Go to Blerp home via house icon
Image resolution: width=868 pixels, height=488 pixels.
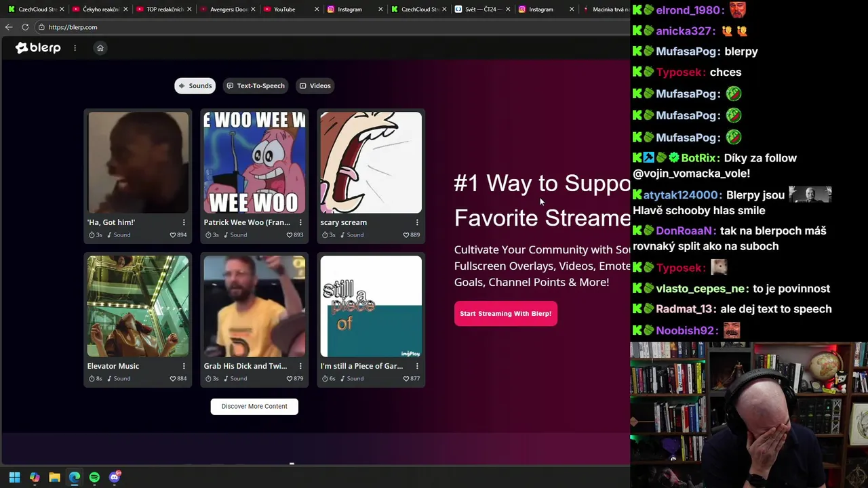point(100,47)
